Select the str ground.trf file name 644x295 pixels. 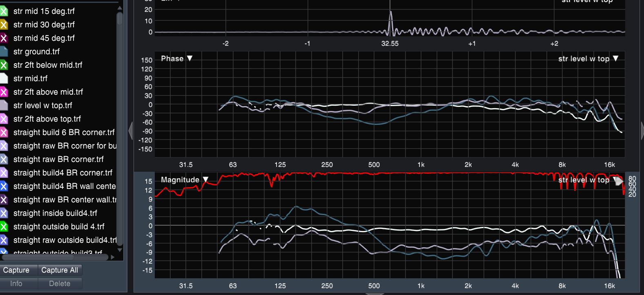point(36,51)
